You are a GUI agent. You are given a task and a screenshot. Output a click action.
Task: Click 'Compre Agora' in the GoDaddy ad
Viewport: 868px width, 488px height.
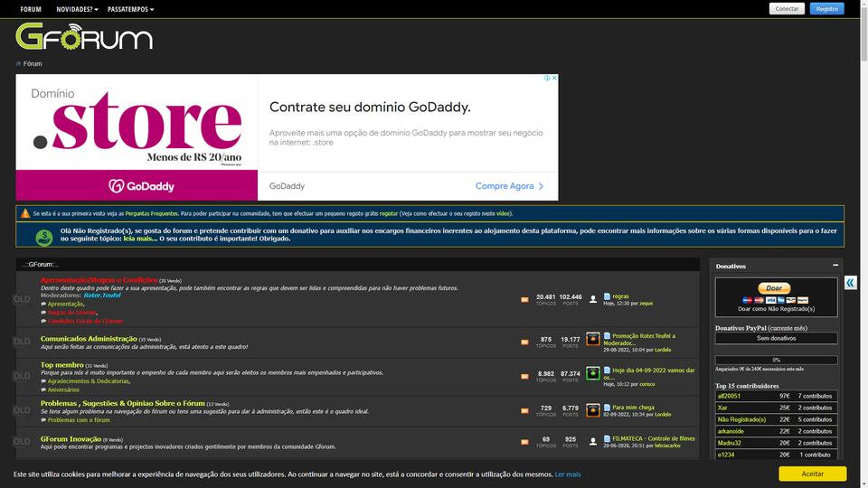click(509, 186)
